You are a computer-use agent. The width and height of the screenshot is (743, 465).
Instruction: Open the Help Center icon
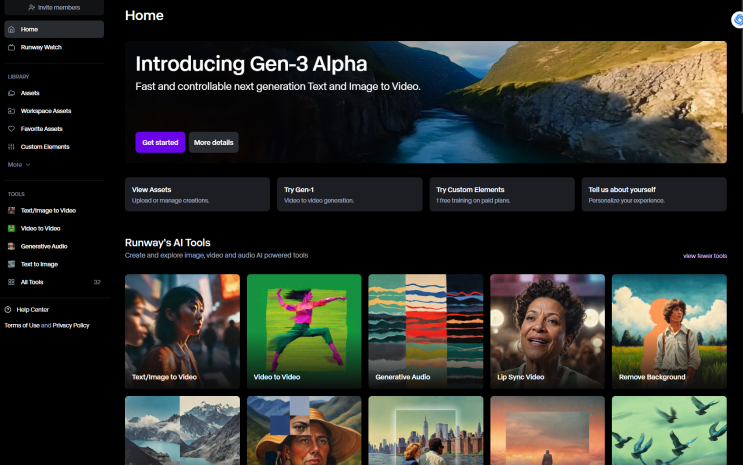8,310
